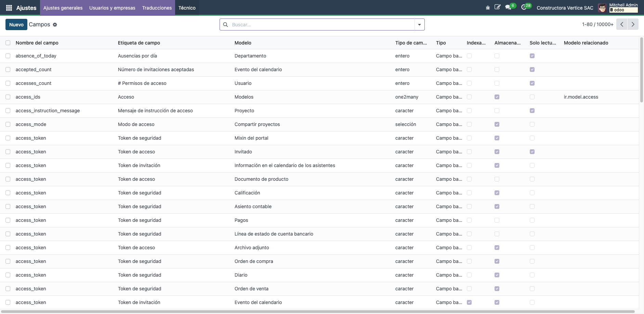Open activities clock icon with badge 28

526,7
